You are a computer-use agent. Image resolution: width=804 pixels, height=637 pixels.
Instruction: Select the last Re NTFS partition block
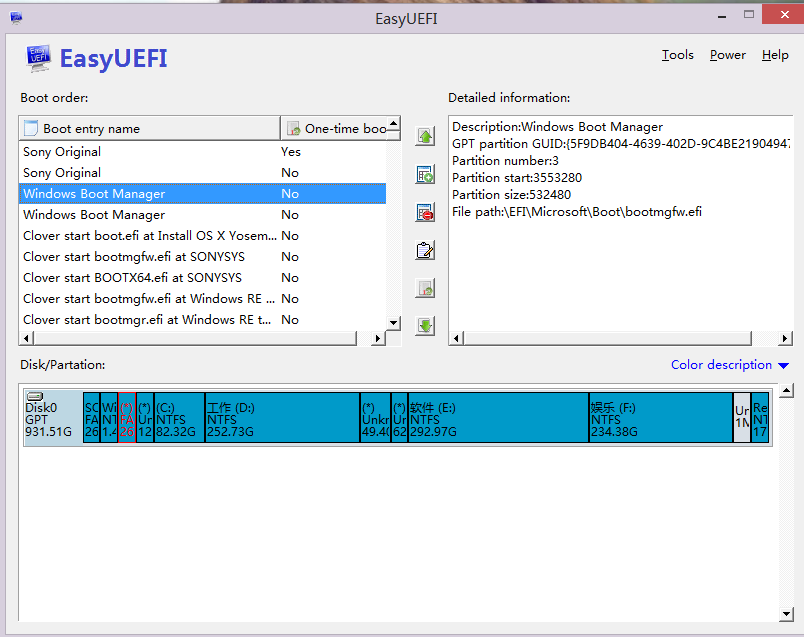coord(760,417)
